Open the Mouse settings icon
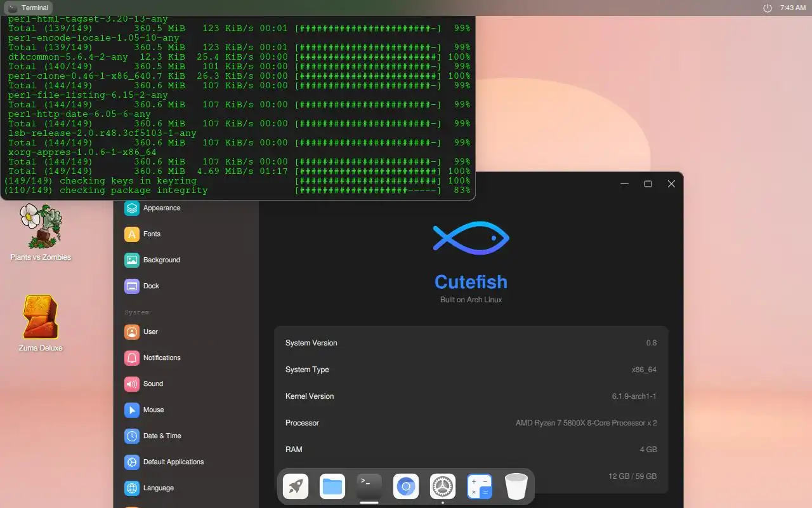The image size is (812, 508). [x=132, y=410]
